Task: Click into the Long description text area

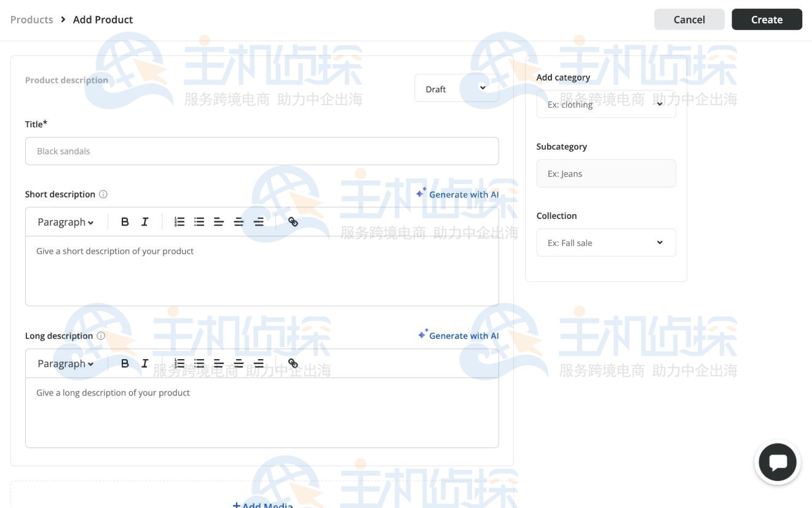Action: (262, 413)
